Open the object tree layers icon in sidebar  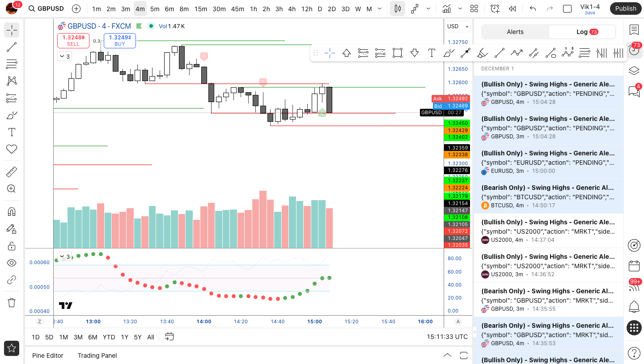pyautogui.click(x=634, y=71)
